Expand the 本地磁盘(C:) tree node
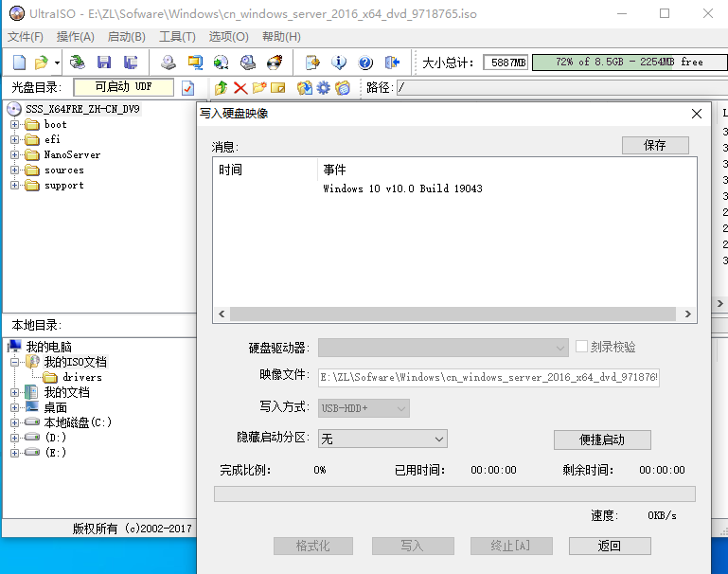This screenshot has width=728, height=574. [x=15, y=422]
